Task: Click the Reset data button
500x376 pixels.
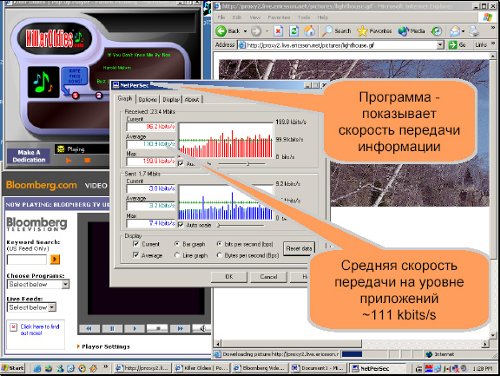Action: (299, 249)
